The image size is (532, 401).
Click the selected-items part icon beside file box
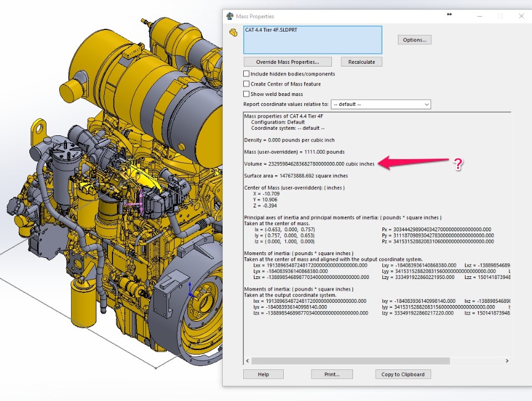pos(233,33)
